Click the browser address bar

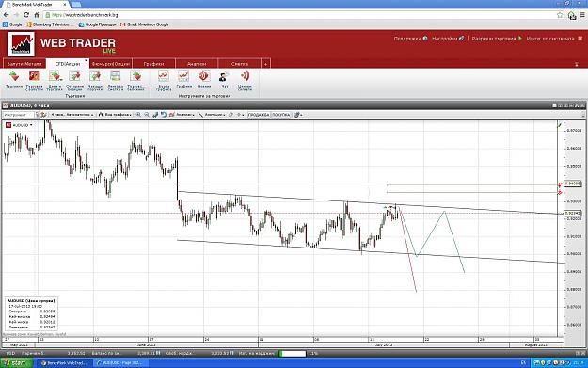pyautogui.click(x=300, y=15)
